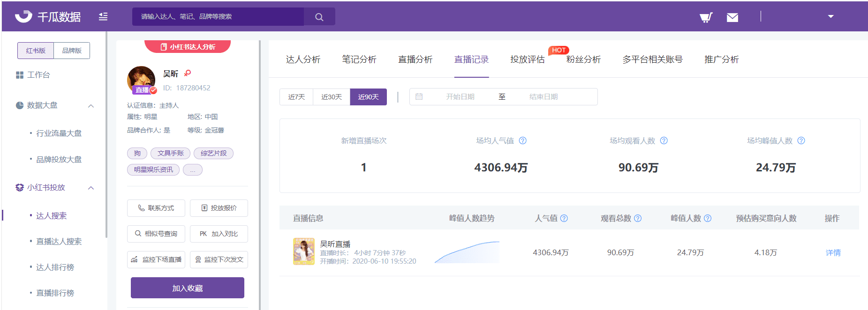Switch to the 直播分析 tab

[415, 59]
